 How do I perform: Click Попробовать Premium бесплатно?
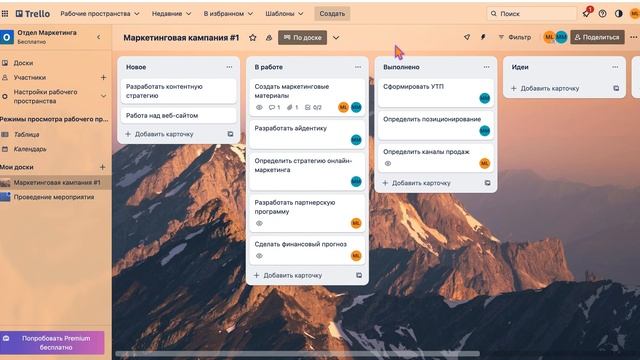[x=52, y=342]
